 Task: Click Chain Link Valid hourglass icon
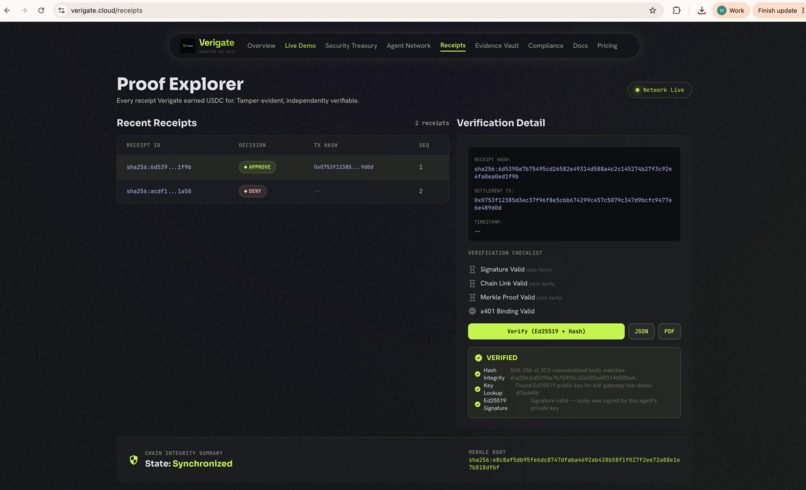[x=472, y=283]
